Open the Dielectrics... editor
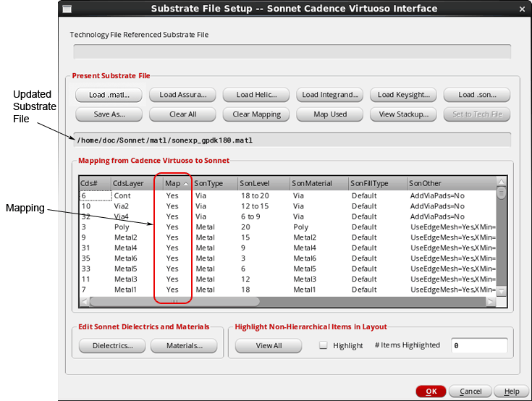This screenshot has height=401, width=532. click(x=112, y=346)
